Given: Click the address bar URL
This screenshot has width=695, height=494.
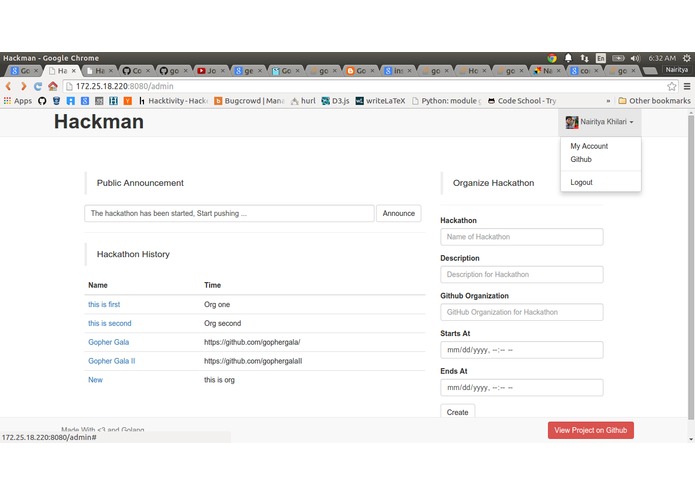Looking at the screenshot, I should (124, 86).
